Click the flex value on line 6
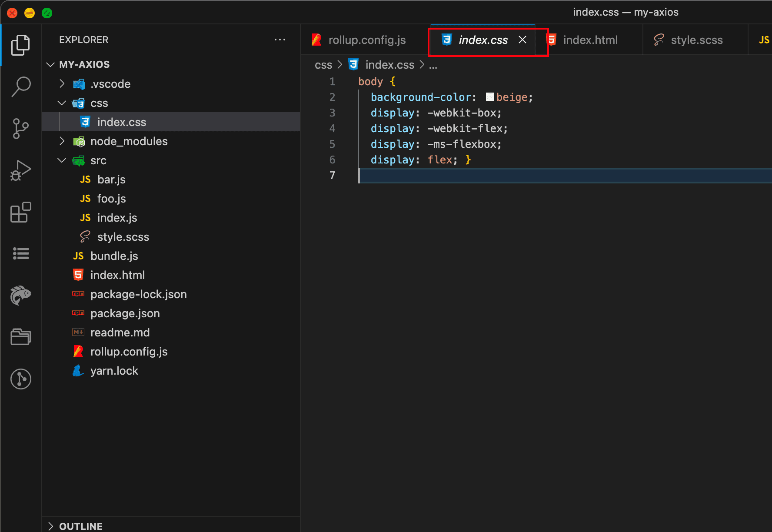The height and width of the screenshot is (532, 772). [x=439, y=160]
